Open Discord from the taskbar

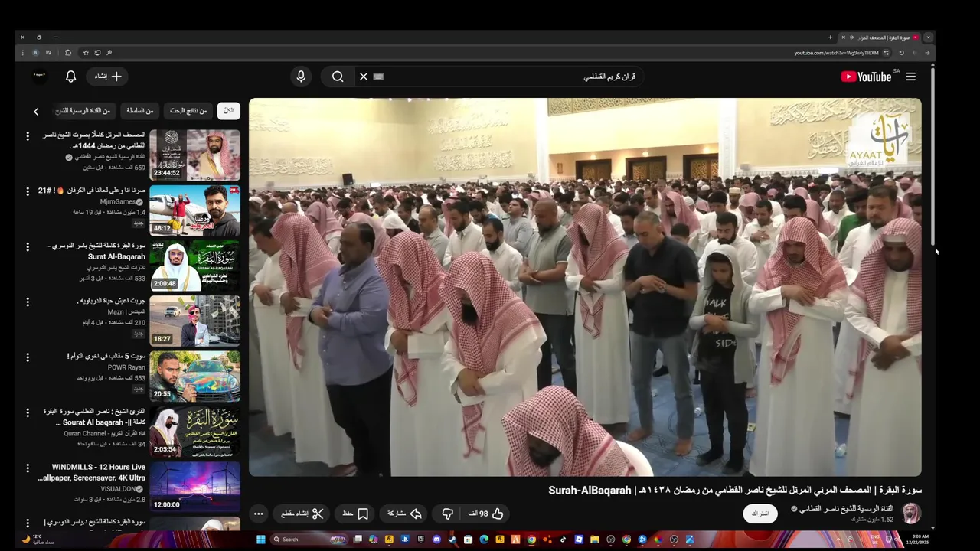click(436, 540)
